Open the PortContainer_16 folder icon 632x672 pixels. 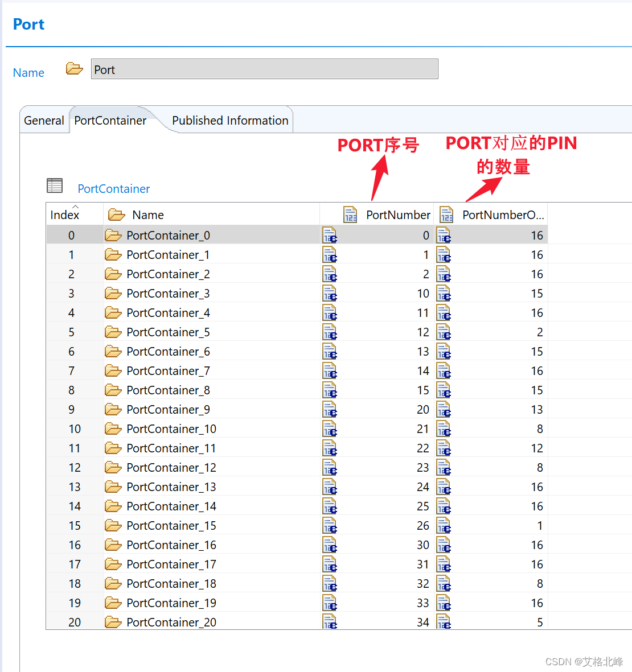pos(113,545)
